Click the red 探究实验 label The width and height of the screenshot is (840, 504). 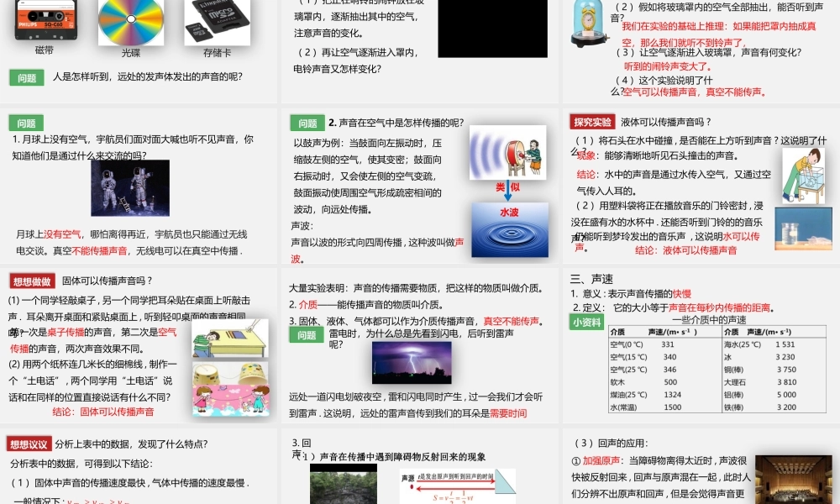pos(592,122)
